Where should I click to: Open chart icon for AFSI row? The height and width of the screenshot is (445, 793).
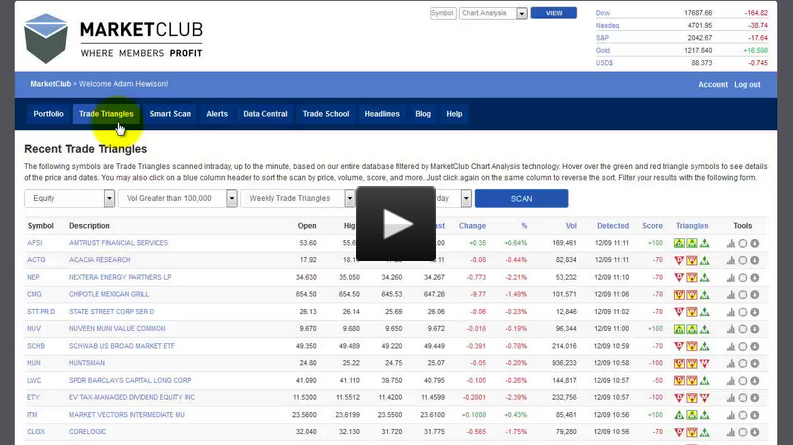(x=731, y=243)
